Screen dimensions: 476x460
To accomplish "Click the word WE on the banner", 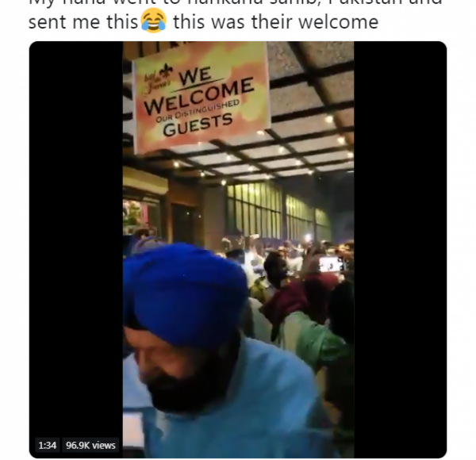I will [195, 77].
